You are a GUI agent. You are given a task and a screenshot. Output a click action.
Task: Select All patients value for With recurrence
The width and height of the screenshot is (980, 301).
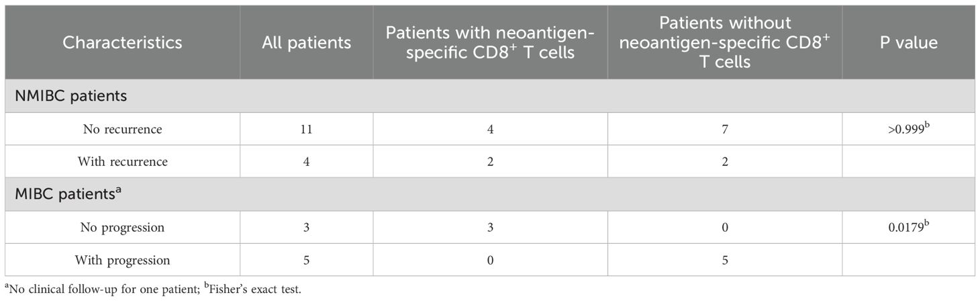point(306,161)
